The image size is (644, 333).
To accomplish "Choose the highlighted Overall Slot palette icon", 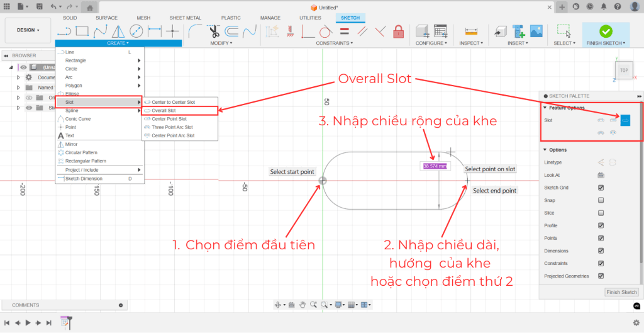I will click(625, 120).
